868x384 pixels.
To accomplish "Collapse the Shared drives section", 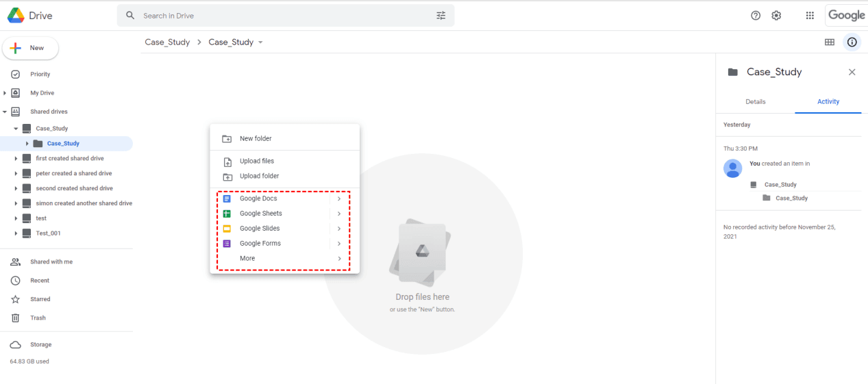I will pos(5,112).
